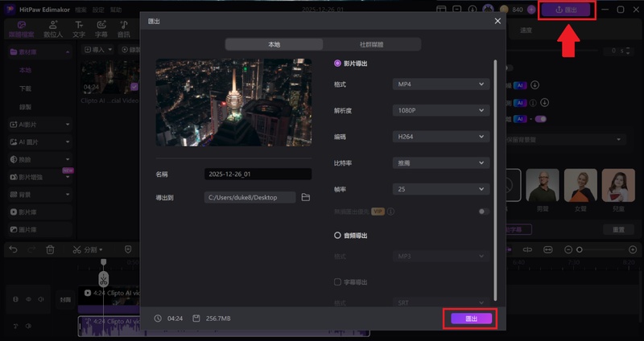Viewport: 644px width, 341px height.
Task: Collapse the 素材庫 library section
Action: click(x=39, y=52)
